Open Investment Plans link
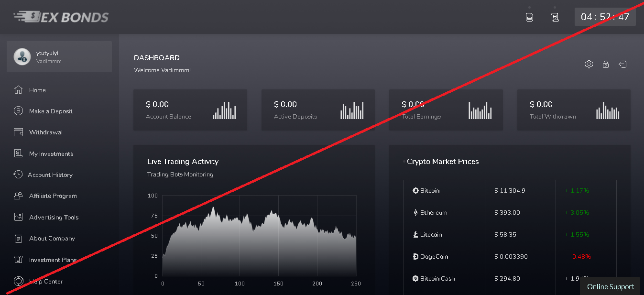Screen dimensions: 644x295 tap(53, 260)
